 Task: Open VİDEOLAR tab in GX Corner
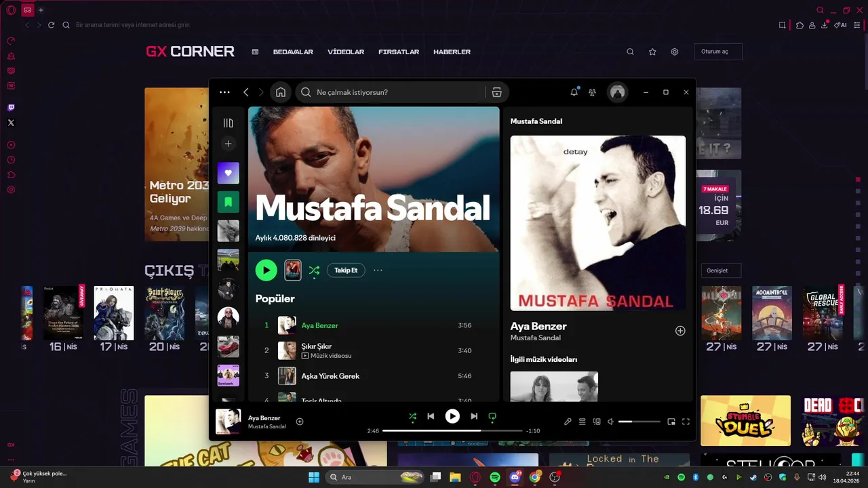click(346, 52)
